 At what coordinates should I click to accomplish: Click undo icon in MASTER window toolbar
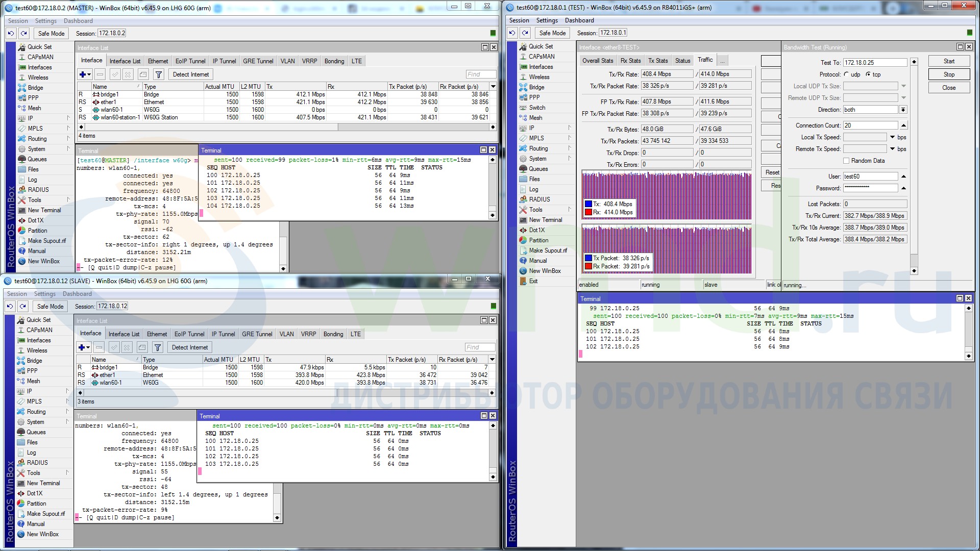(11, 33)
